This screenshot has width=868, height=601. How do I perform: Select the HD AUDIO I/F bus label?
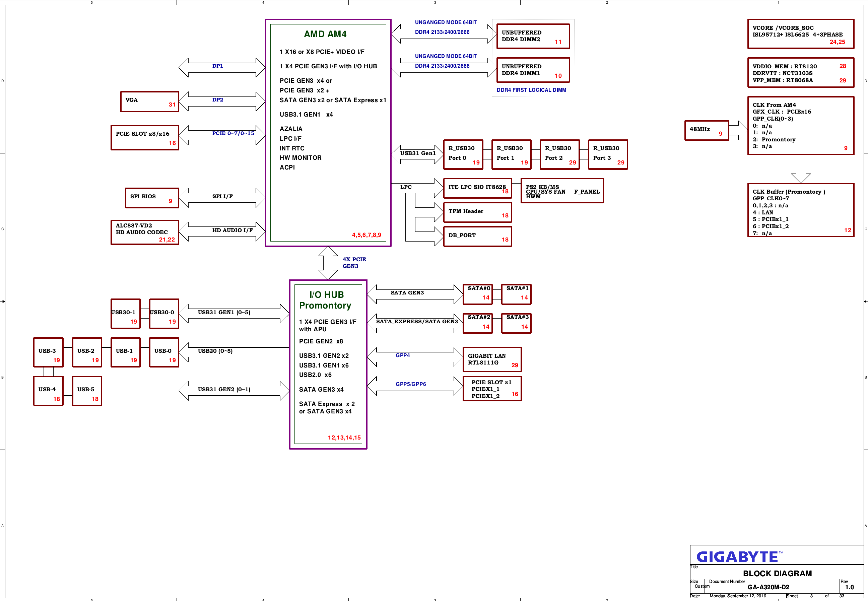(232, 230)
